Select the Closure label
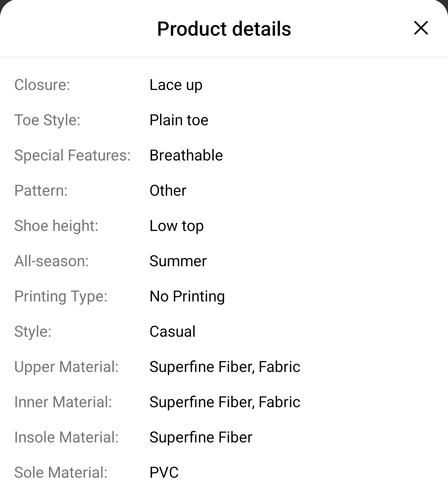448x486 pixels. coord(42,85)
